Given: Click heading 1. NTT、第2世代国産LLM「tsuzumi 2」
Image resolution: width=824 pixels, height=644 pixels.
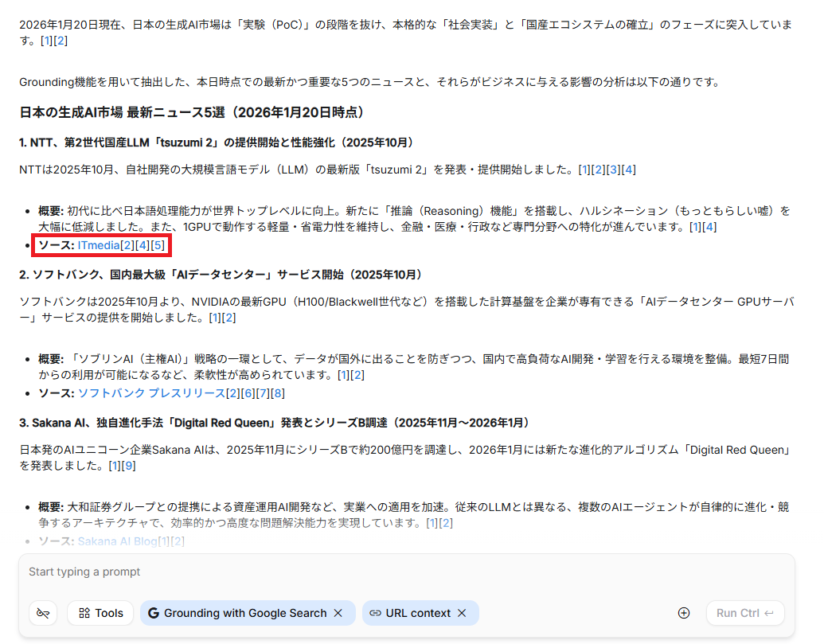Looking at the screenshot, I should click(x=216, y=142).
